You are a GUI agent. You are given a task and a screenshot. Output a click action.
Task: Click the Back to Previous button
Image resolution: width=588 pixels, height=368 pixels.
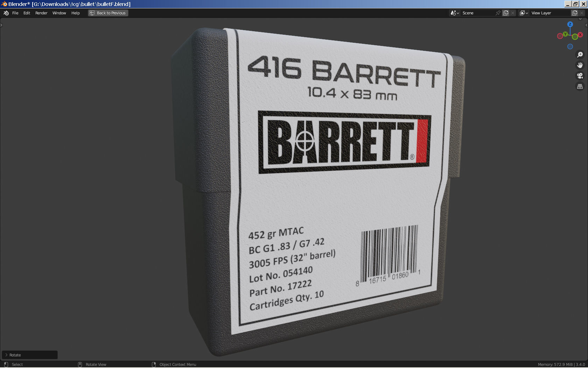[x=108, y=13]
